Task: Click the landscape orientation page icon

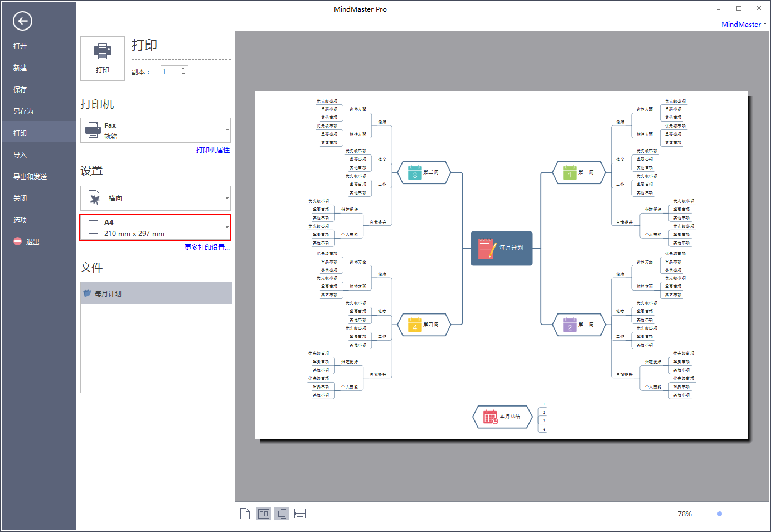Action: pyautogui.click(x=95, y=199)
